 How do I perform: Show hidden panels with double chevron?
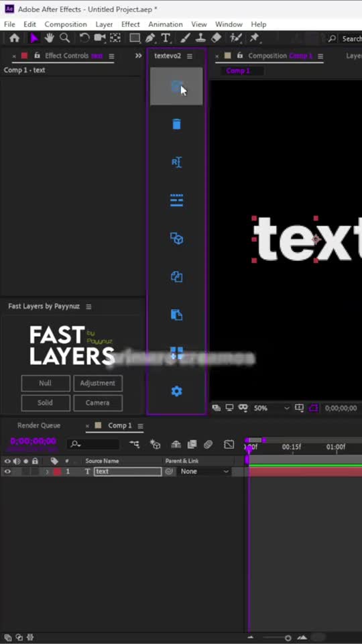[x=139, y=56]
